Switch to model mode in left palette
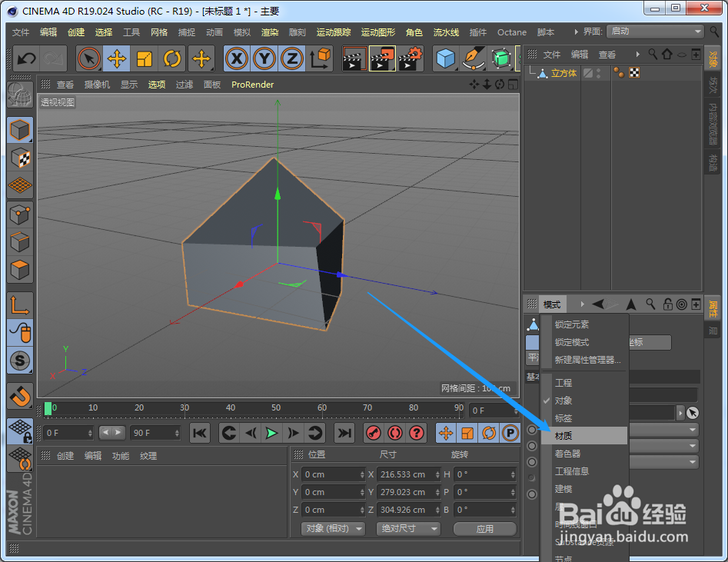This screenshot has height=562, width=728. (x=20, y=130)
